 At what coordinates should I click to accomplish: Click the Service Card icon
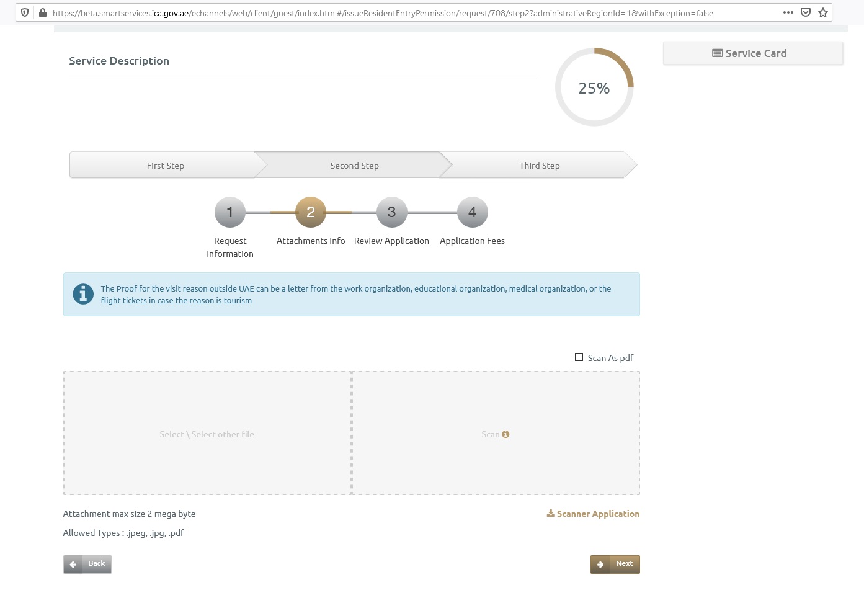point(718,53)
